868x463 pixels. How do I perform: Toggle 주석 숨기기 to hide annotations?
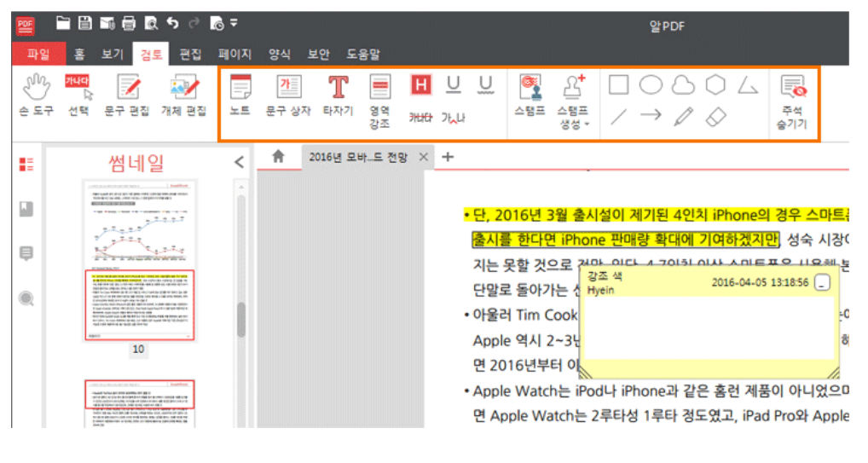(793, 102)
